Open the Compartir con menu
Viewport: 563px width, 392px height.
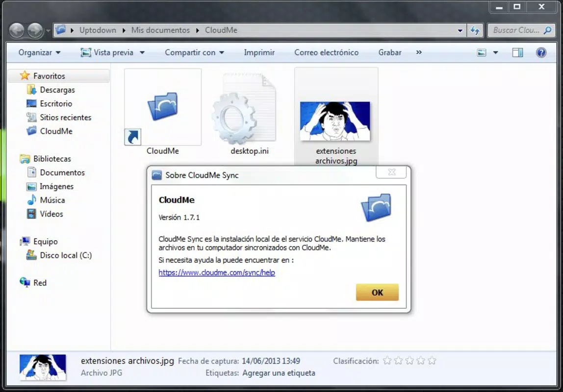click(194, 52)
